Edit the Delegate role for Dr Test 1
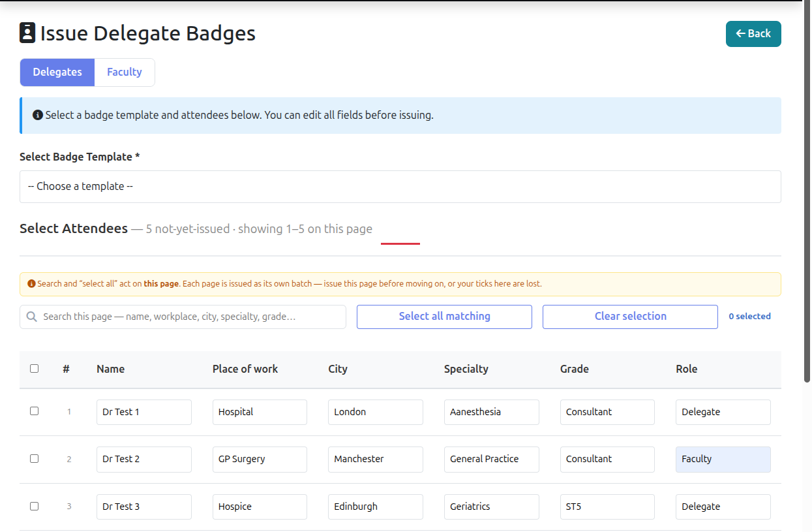The height and width of the screenshot is (532, 812). coord(723,413)
